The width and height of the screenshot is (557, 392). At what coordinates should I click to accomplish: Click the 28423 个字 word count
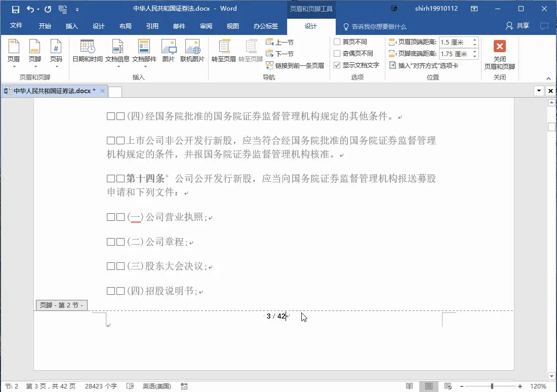coord(101,386)
